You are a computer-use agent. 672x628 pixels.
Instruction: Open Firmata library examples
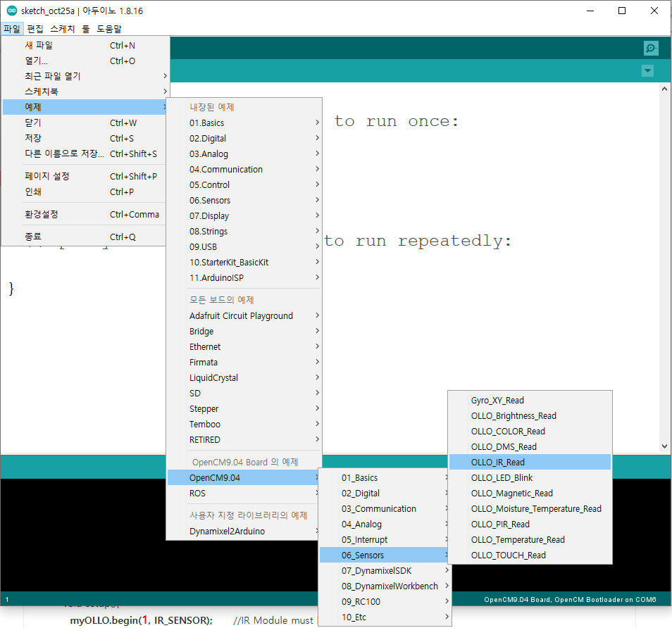click(x=244, y=363)
